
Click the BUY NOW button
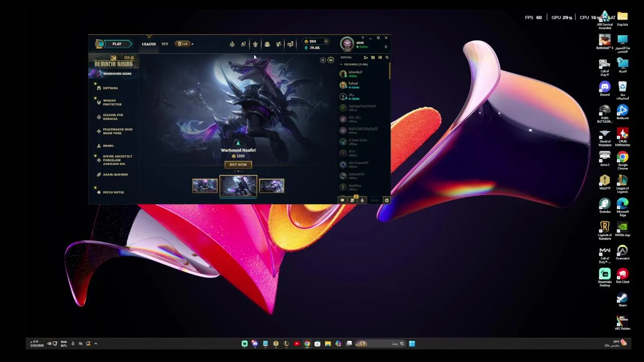(238, 164)
